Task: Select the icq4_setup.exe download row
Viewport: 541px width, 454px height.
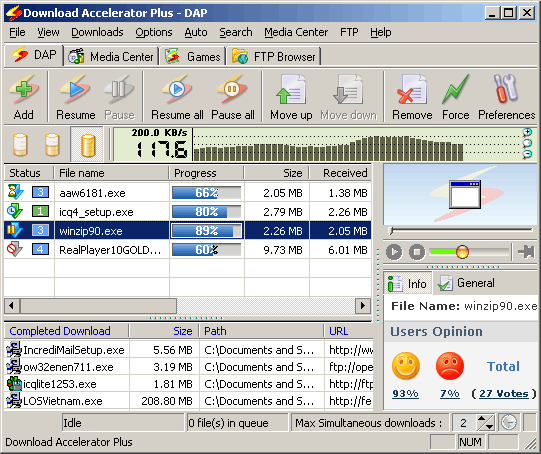Action: point(188,211)
